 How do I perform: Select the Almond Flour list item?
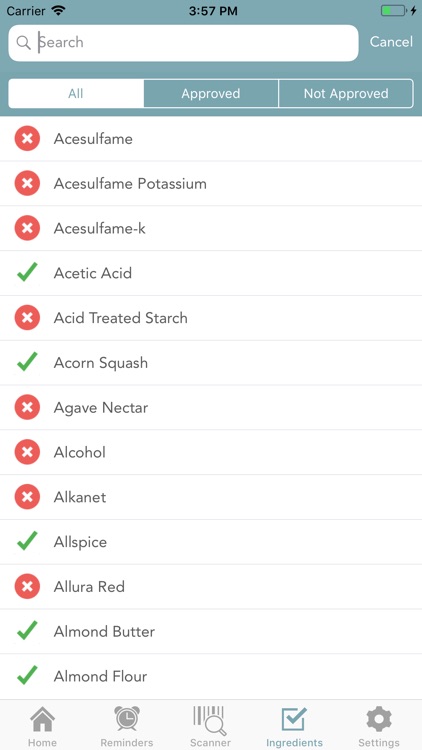[x=211, y=676]
